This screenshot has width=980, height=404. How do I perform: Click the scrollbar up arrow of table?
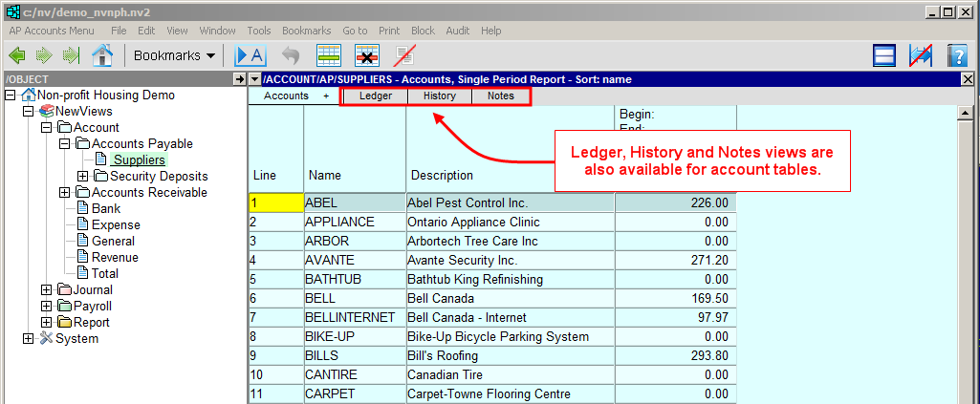966,113
